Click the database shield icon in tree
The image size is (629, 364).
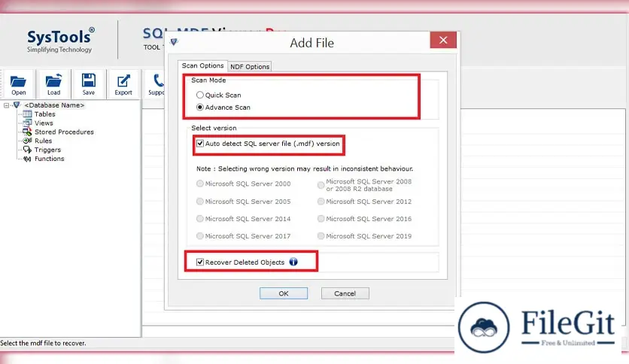(x=17, y=105)
